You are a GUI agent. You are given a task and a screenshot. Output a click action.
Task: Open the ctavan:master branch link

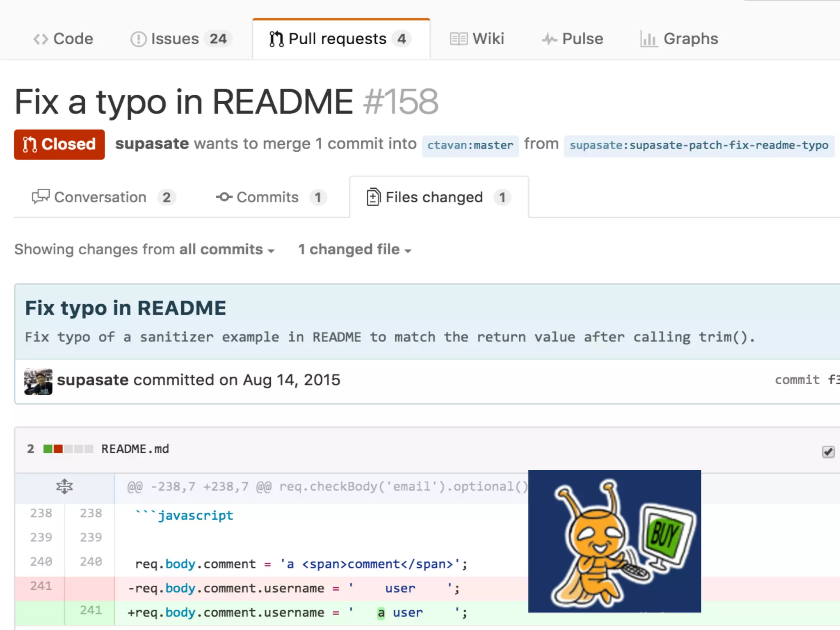point(470,145)
